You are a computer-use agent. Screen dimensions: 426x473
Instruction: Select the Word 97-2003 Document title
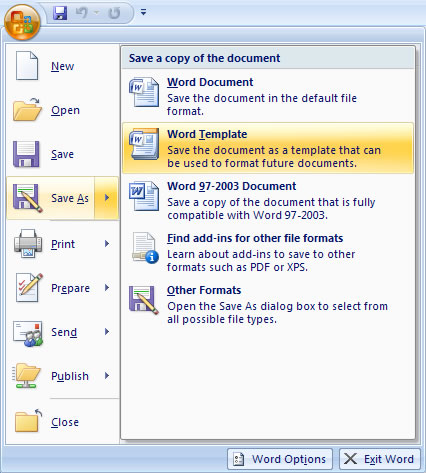click(232, 186)
